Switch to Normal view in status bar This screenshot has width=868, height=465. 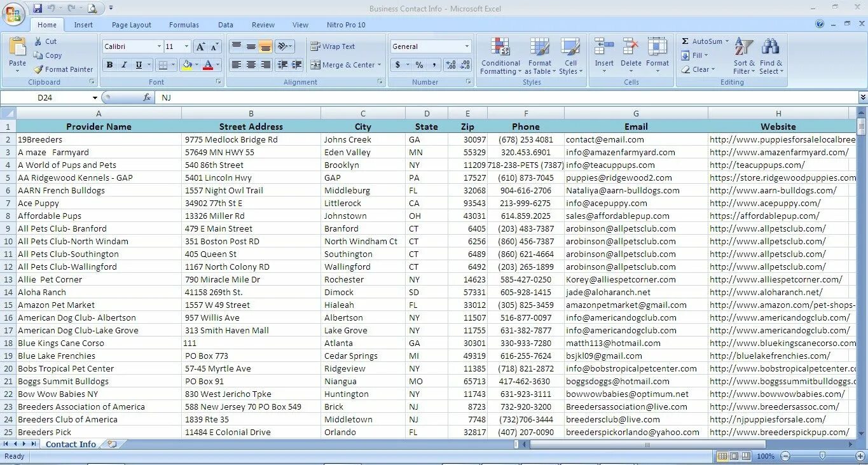pyautogui.click(x=722, y=456)
